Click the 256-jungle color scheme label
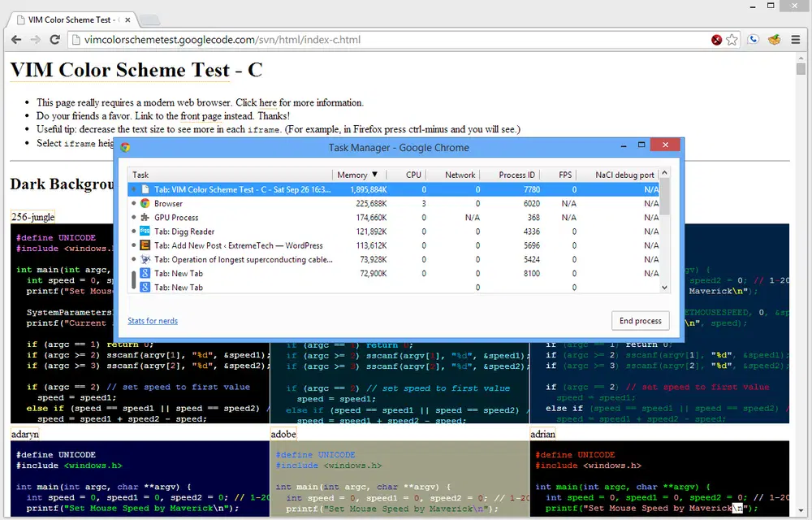The width and height of the screenshot is (812, 520). tap(33, 216)
